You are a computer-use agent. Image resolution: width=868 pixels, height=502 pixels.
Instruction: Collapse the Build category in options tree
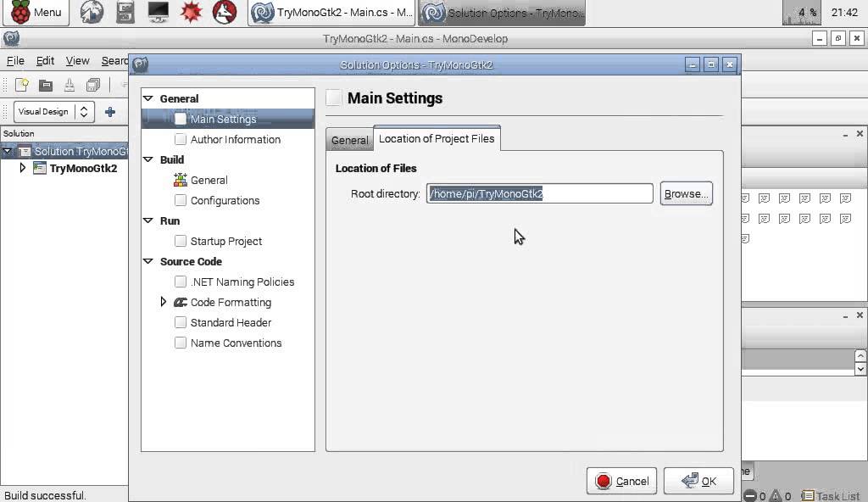(147, 159)
